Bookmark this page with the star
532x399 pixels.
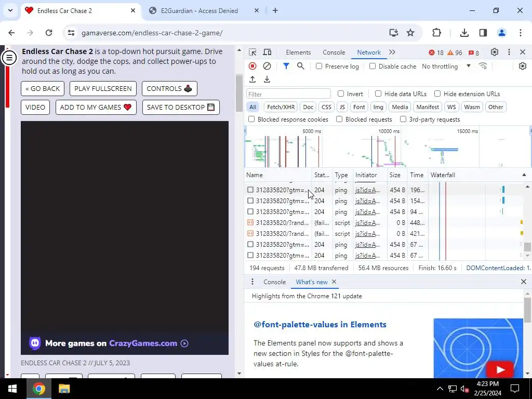tap(410, 33)
